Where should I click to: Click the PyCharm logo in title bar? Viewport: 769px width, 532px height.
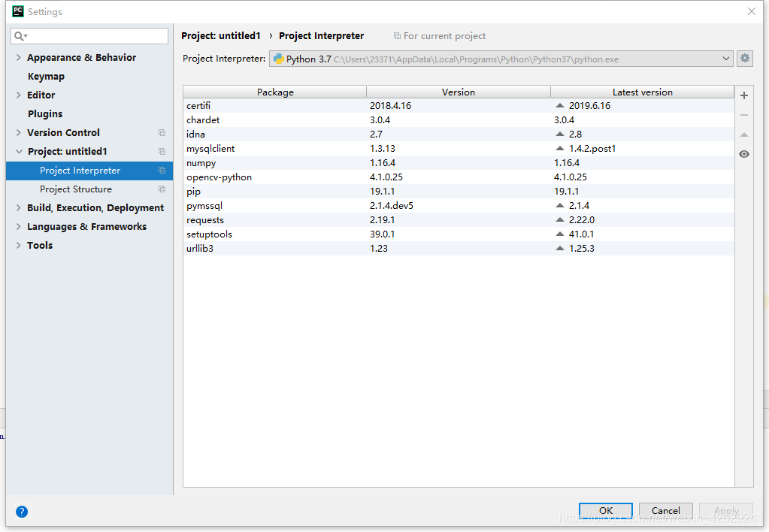tap(17, 11)
